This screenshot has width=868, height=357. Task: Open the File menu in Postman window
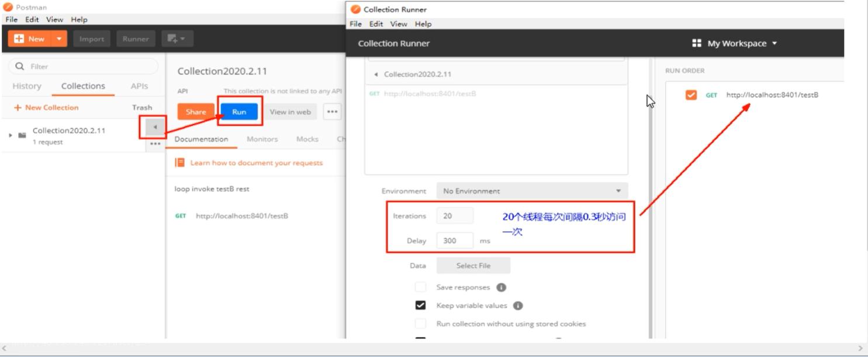point(11,19)
